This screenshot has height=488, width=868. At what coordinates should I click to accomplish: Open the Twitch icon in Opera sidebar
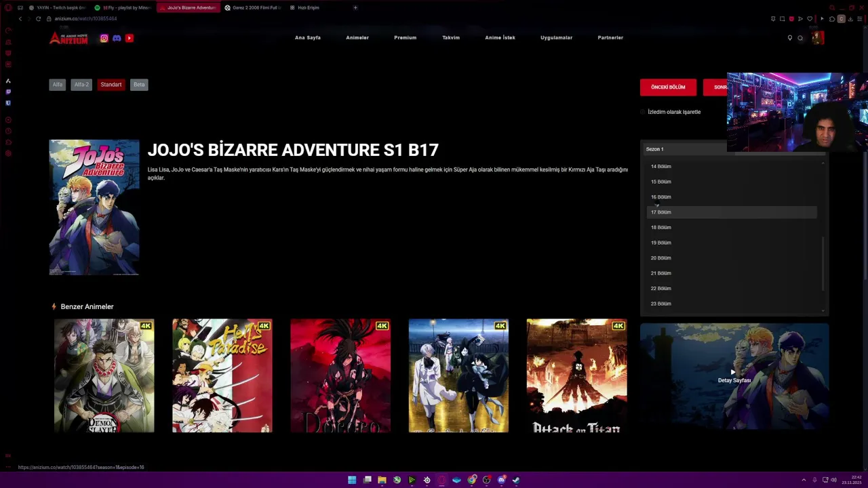8,91
